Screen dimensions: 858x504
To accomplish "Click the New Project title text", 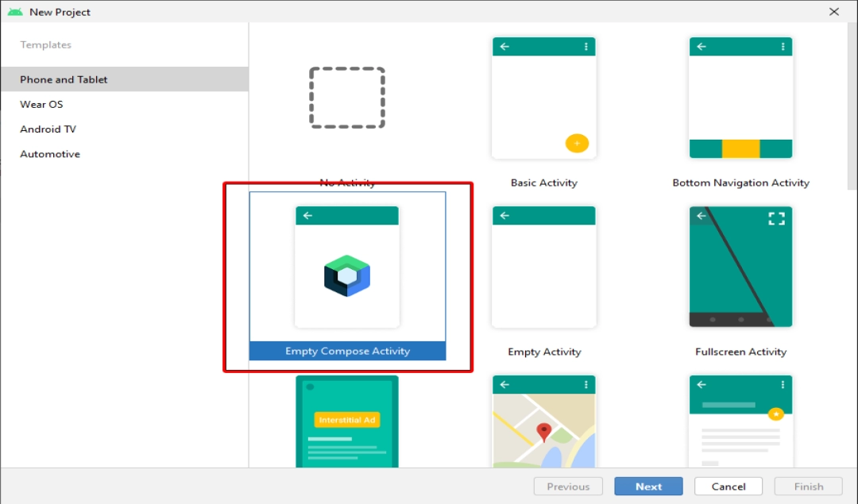I will pyautogui.click(x=60, y=12).
